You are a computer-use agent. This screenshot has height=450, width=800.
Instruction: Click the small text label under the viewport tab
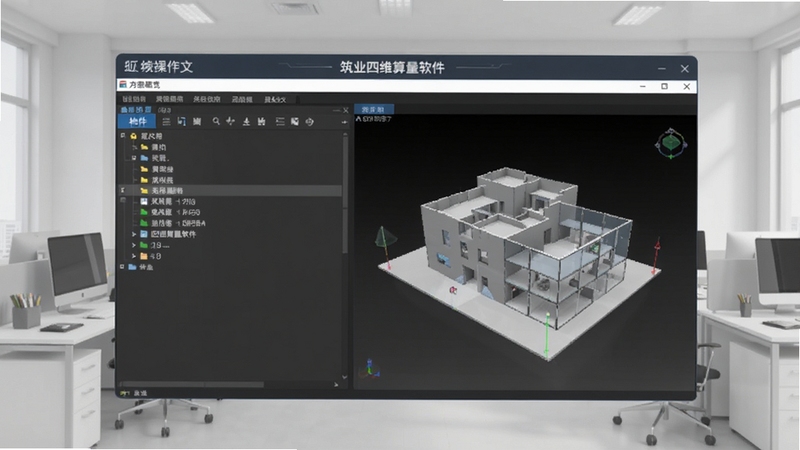pos(374,119)
